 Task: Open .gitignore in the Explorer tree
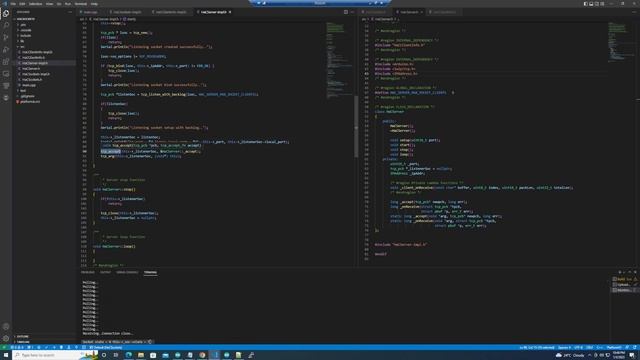[28, 96]
